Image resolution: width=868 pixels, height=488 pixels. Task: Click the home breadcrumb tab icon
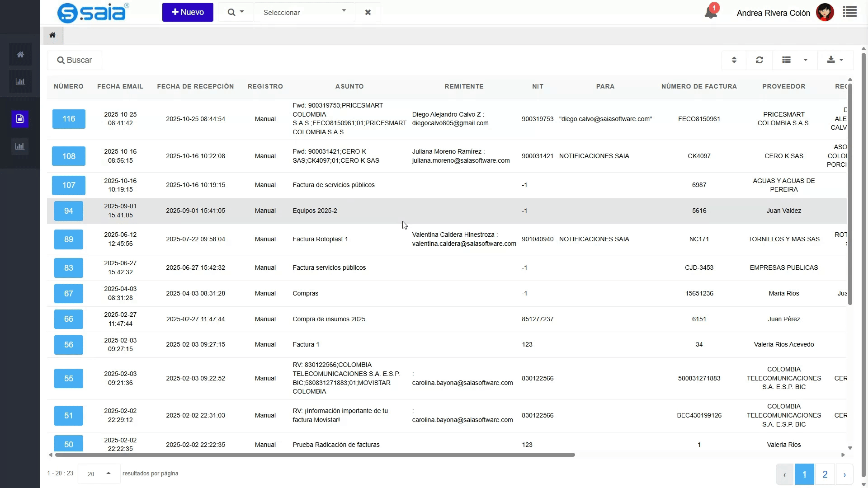coord(53,35)
